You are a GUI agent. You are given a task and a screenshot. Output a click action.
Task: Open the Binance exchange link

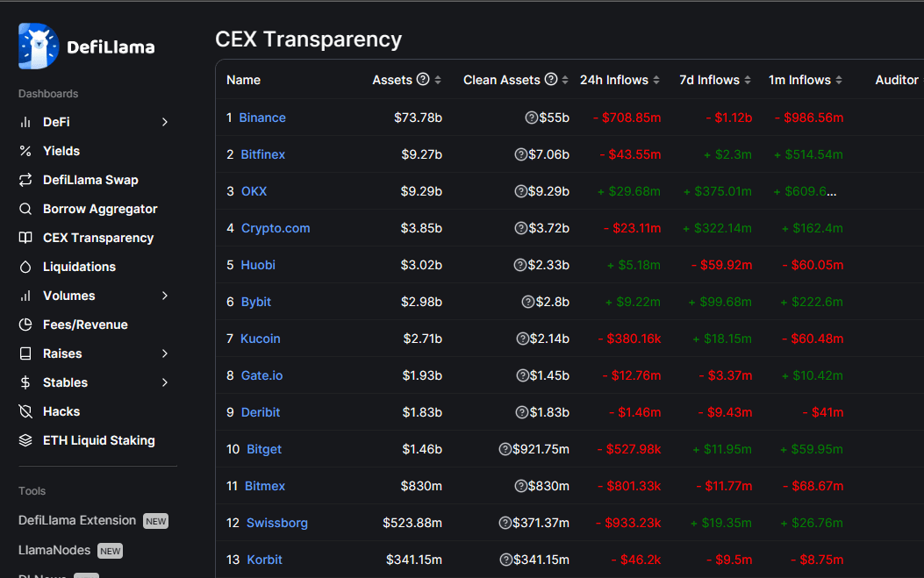point(262,118)
